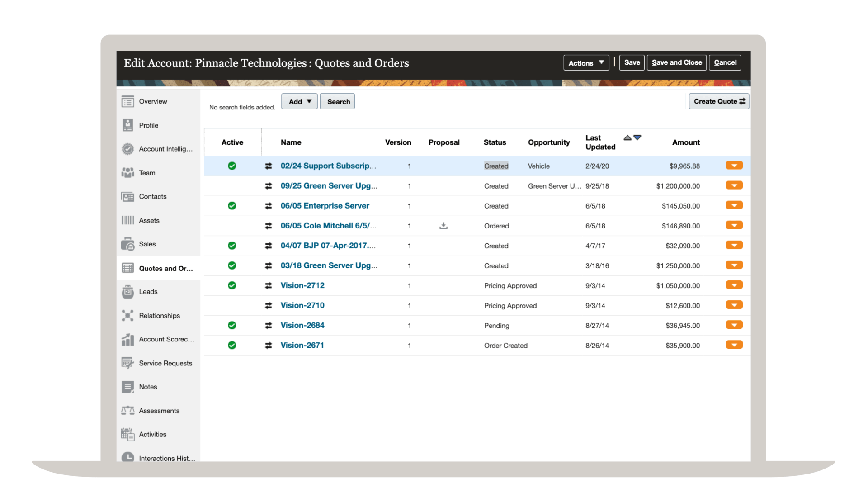Click the active checkmark on the Vision-2684 row
This screenshot has height=493, width=868.
click(232, 325)
